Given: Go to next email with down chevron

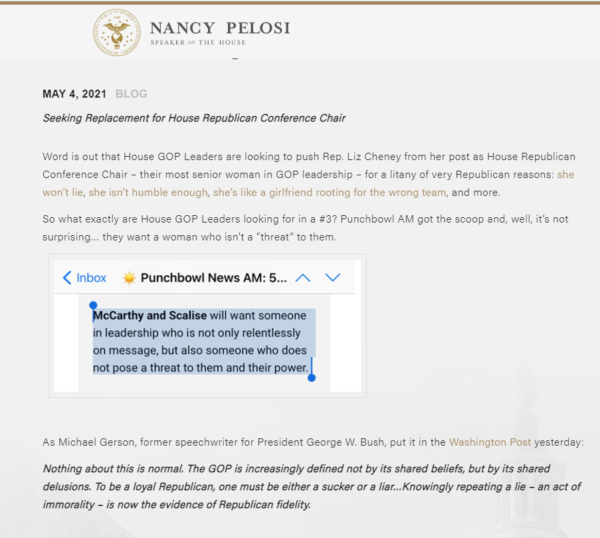Looking at the screenshot, I should [x=333, y=277].
